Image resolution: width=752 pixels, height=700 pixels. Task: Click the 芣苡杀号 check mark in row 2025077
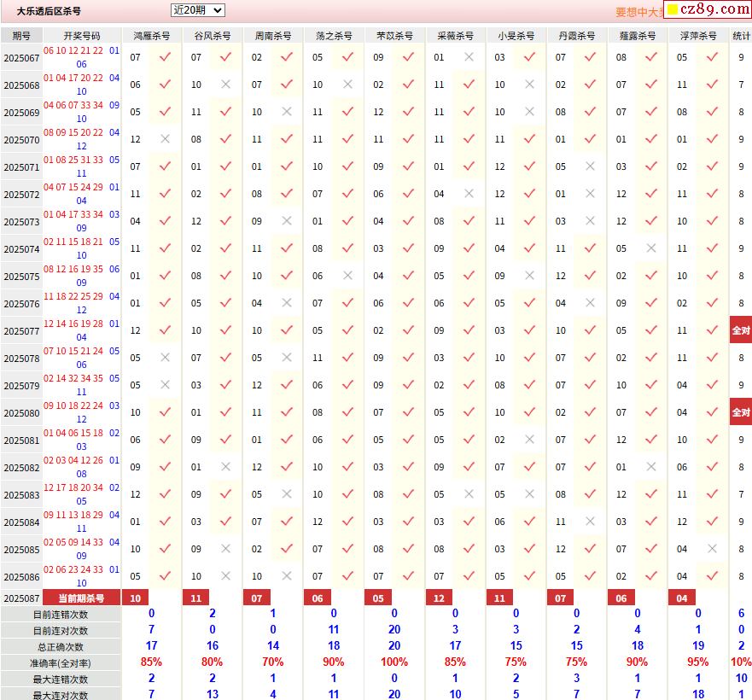coord(408,330)
